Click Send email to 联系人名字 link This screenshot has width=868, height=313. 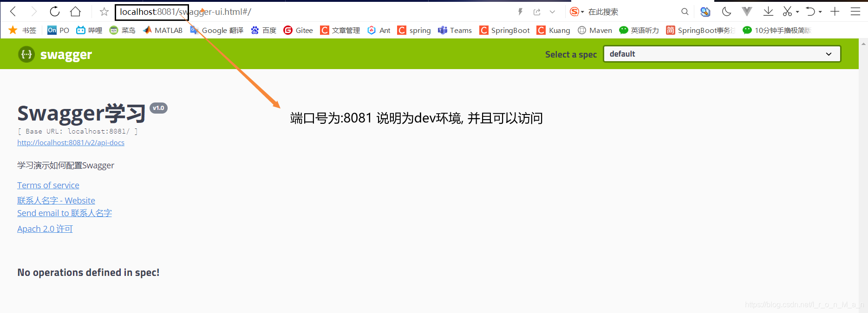pyautogui.click(x=65, y=213)
